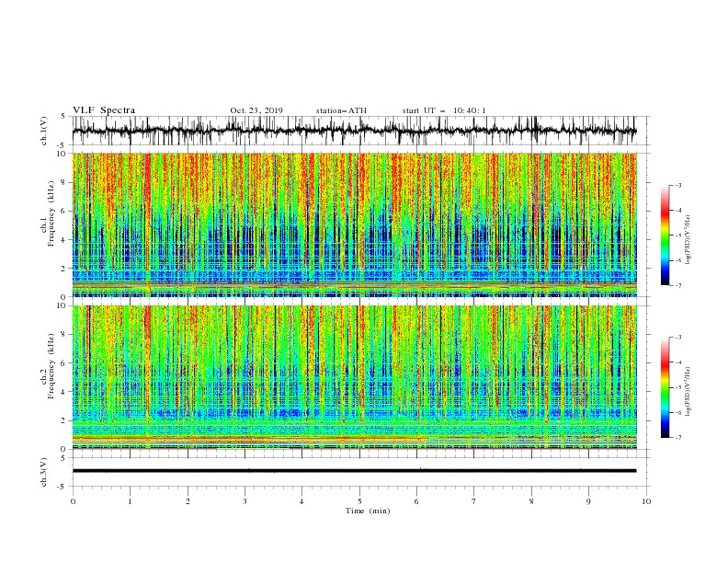
Task: Click the "-5" volt tick on ch.3(V) axis
Action: point(63,488)
